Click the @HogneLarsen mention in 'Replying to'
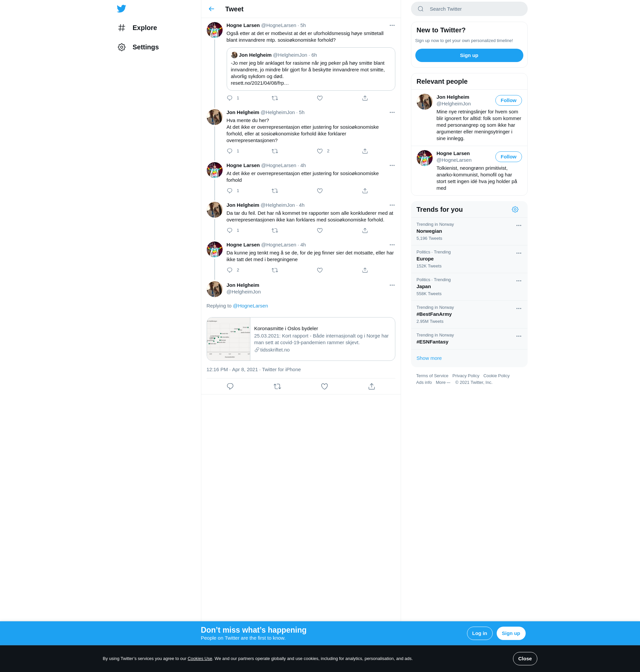640x672 pixels. (x=250, y=306)
